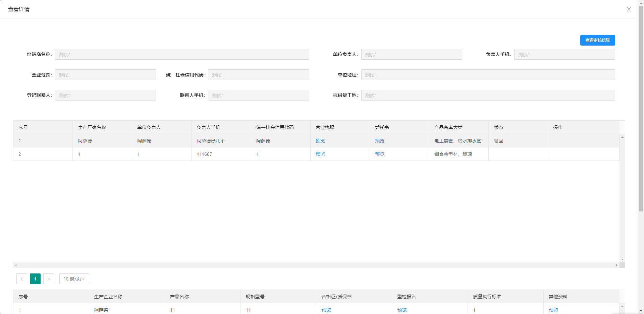Open 合格证/质保书 预览 link in product table
The image size is (644, 314).
pos(326,310)
